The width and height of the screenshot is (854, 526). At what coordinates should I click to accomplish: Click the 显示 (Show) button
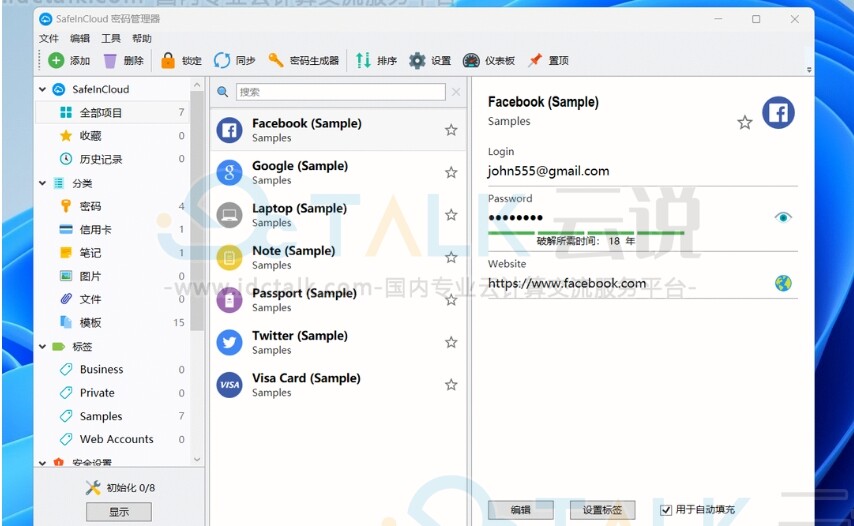click(119, 512)
